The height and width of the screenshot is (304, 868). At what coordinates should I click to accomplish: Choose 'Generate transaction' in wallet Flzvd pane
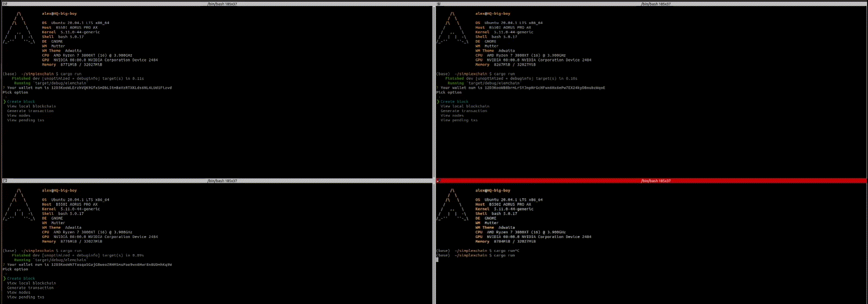pos(30,111)
